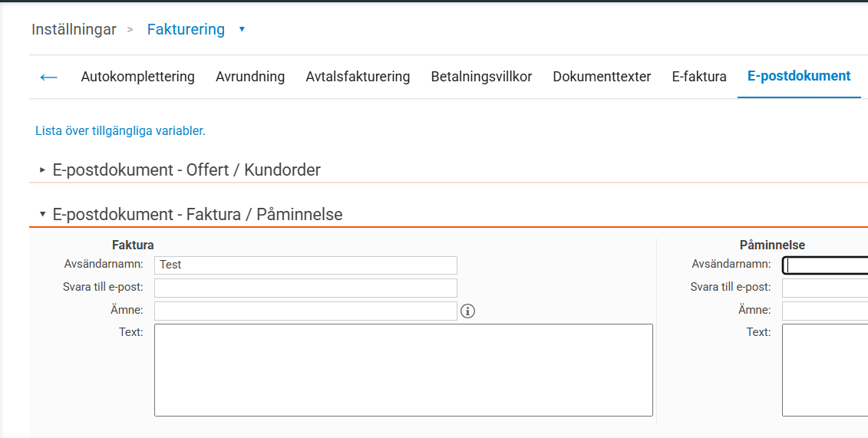Screen dimensions: 868x438
Task: Open Lista över tillgängliga variabler link
Action: (120, 131)
